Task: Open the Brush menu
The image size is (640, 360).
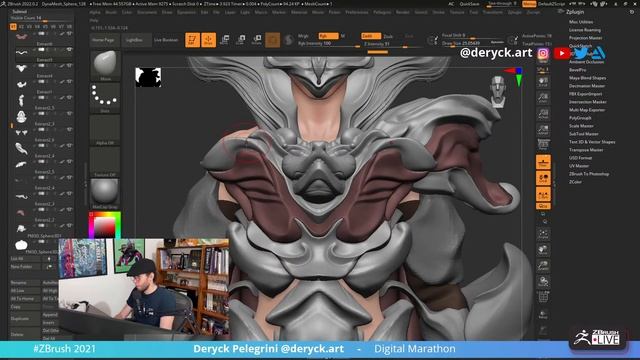Action: 111,12
